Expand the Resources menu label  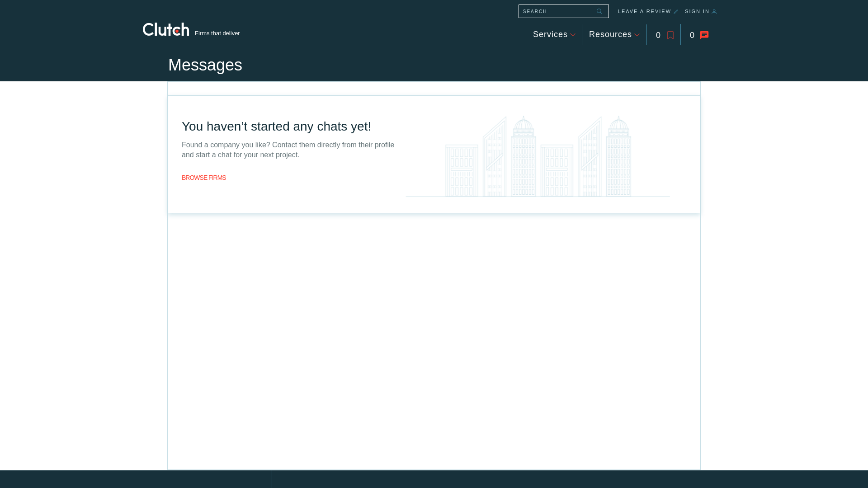610,34
